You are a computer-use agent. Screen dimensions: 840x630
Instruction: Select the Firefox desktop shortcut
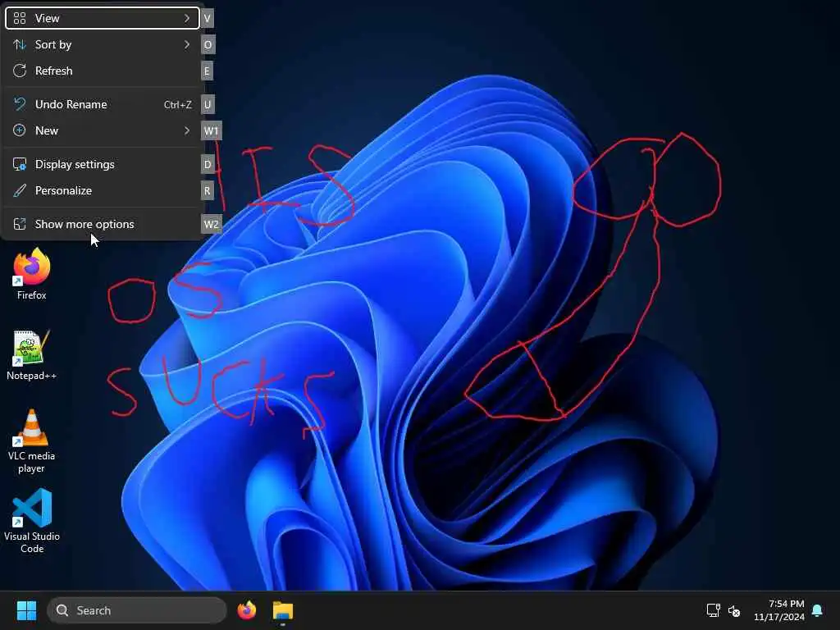[32, 274]
